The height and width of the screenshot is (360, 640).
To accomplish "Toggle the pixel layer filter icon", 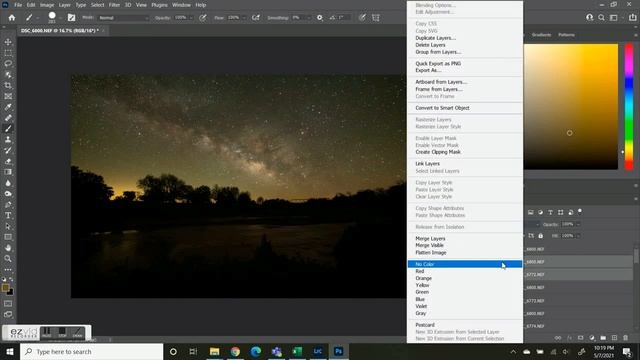I will coord(530,212).
